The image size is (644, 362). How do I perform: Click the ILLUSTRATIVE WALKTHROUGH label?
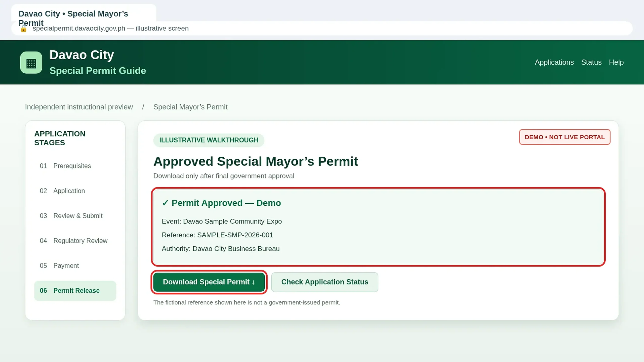click(x=209, y=140)
